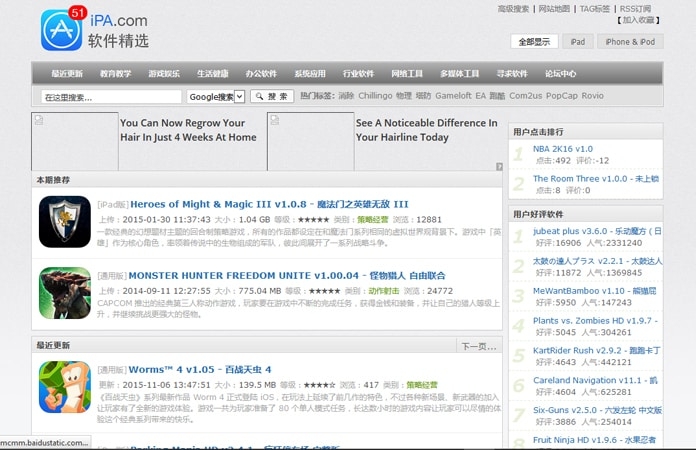Select the iPhone & iPod filter tab
Screen dimensions: 696x450
[630, 42]
